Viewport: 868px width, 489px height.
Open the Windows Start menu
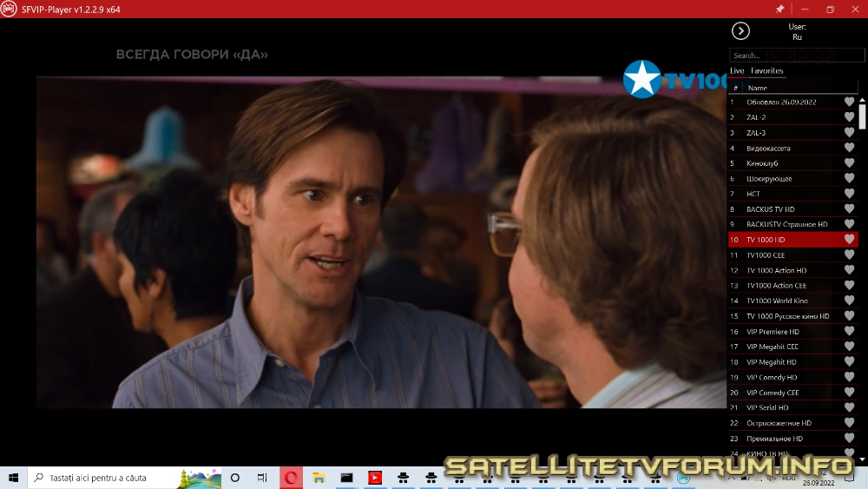(x=13, y=478)
